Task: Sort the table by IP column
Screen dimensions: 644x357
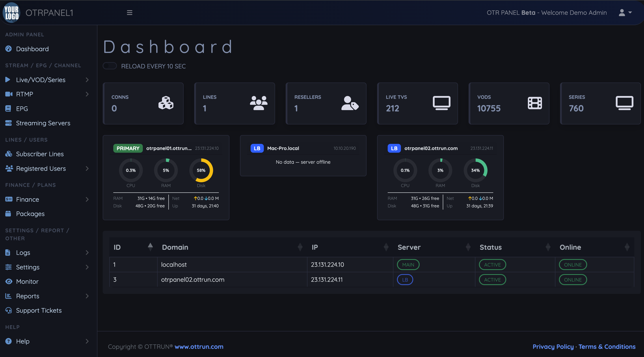Action: (x=350, y=247)
